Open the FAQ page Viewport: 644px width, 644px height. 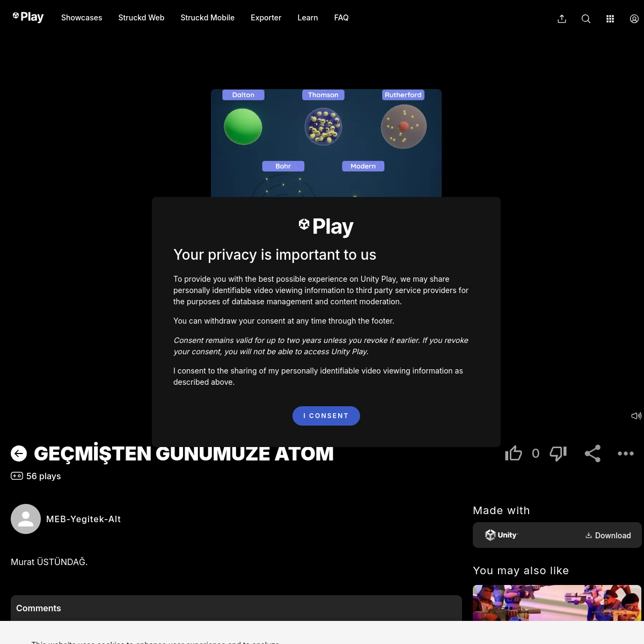pos(341,18)
